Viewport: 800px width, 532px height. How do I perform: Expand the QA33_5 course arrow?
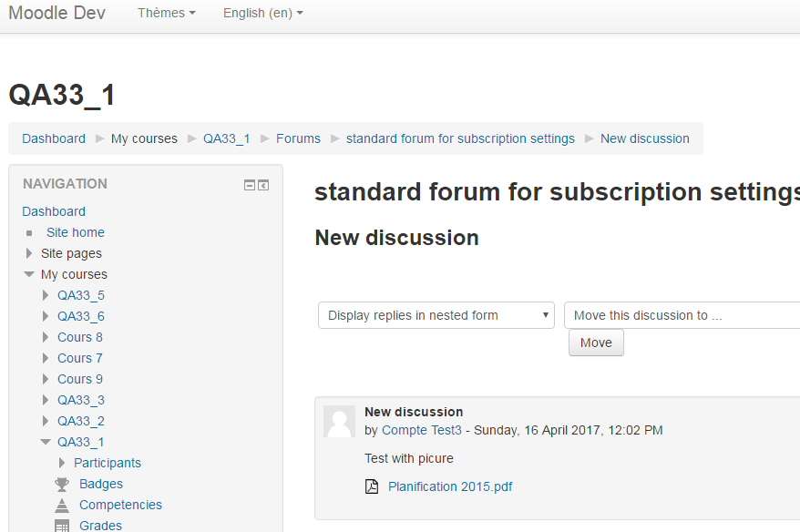46,295
